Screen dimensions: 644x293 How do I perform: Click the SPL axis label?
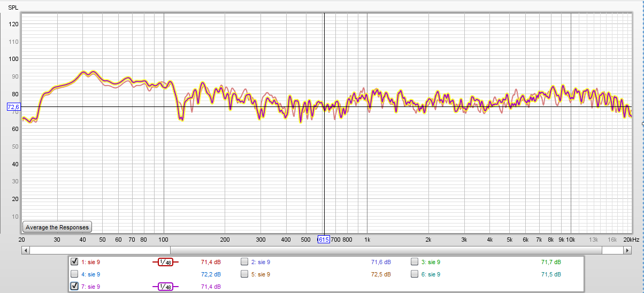point(13,7)
